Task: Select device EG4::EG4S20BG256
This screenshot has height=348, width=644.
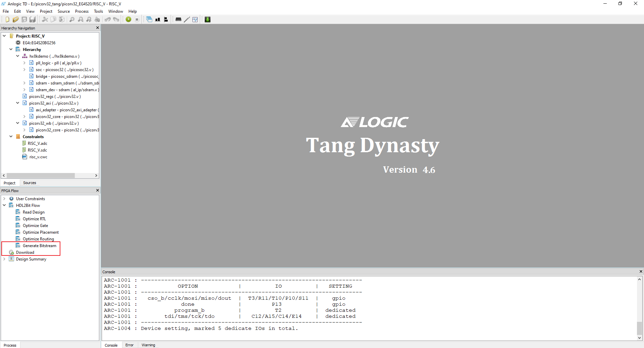Action: tap(39, 43)
